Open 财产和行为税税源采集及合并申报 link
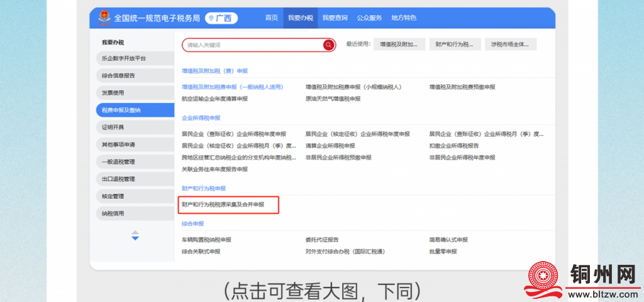644x302 pixels. point(223,205)
